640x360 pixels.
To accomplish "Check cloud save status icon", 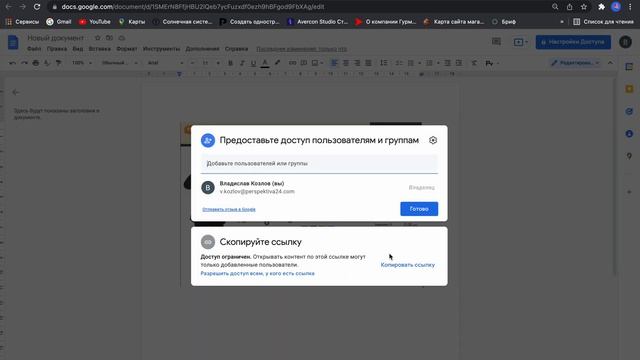I will click(x=122, y=38).
